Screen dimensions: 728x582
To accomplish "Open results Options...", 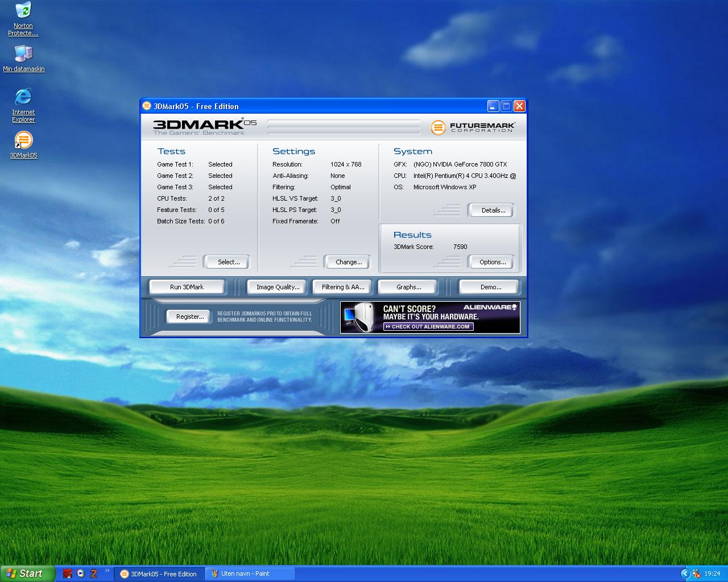I will click(x=491, y=262).
